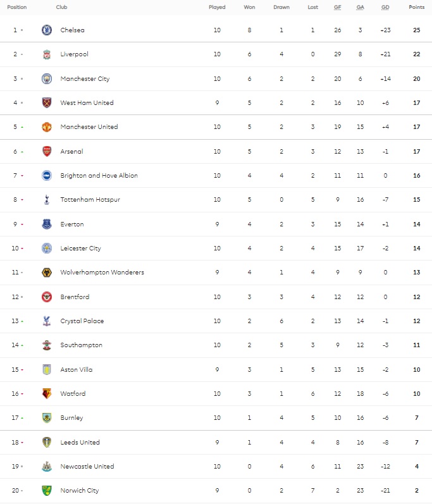Sort table by Points column header

(x=416, y=8)
